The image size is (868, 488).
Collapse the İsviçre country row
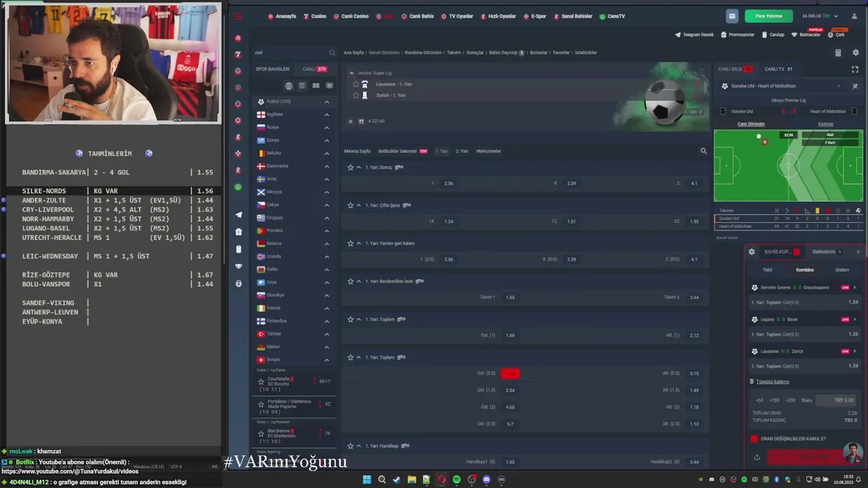tap(326, 359)
